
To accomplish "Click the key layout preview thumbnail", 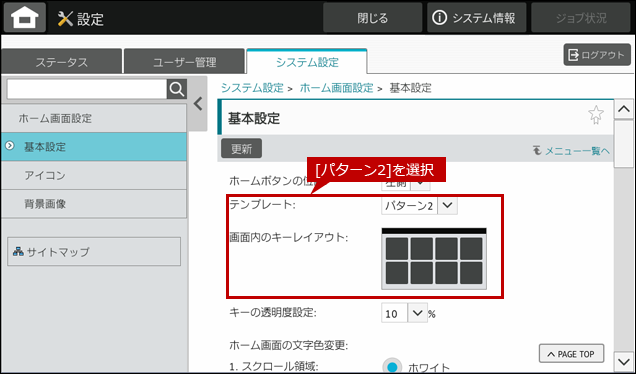I will (434, 258).
